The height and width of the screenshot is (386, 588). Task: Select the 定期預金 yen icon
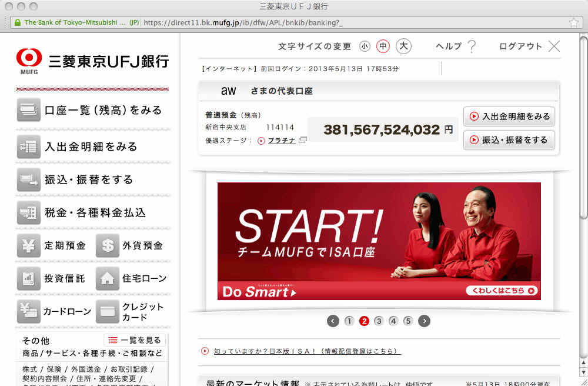pos(28,246)
